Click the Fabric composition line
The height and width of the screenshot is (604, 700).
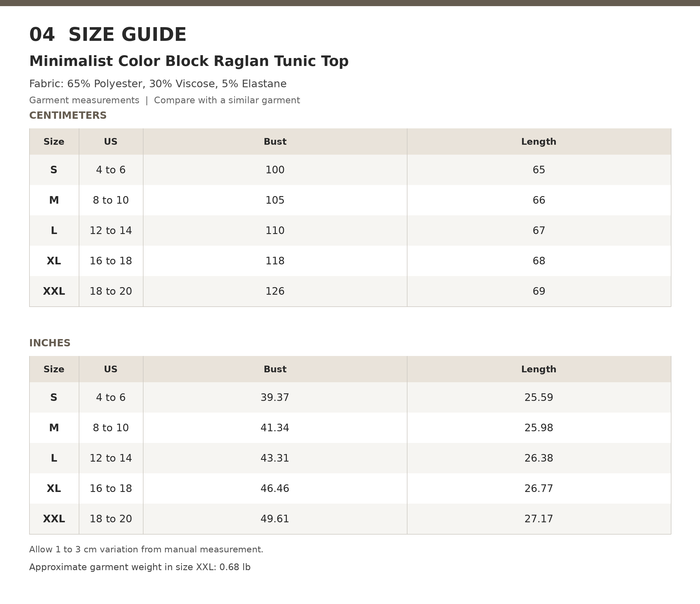tap(158, 84)
